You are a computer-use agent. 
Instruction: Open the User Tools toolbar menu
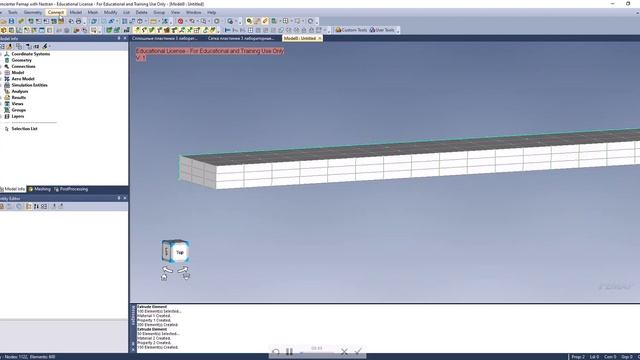tap(382, 30)
